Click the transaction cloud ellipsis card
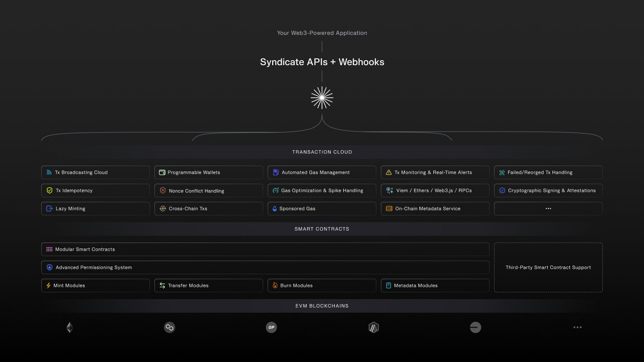The image size is (644, 362). pos(548,209)
